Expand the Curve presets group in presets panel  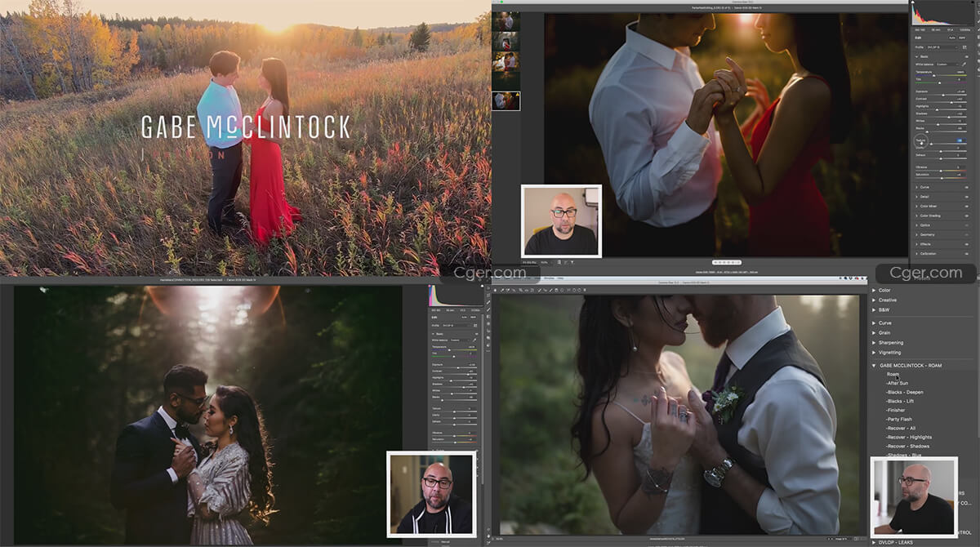point(874,323)
